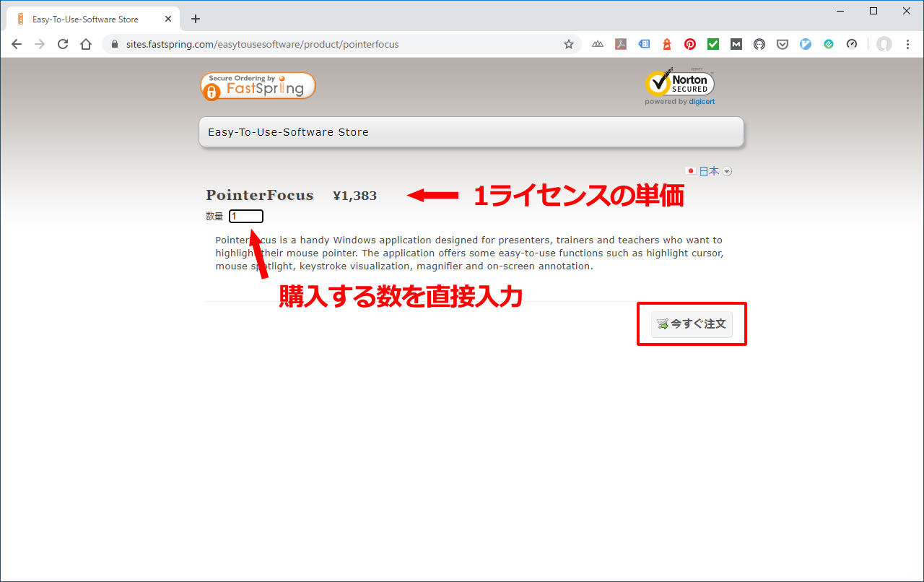Screen dimensions: 924x582
Task: Click the FastSpring secure ordering badge
Action: 258,86
